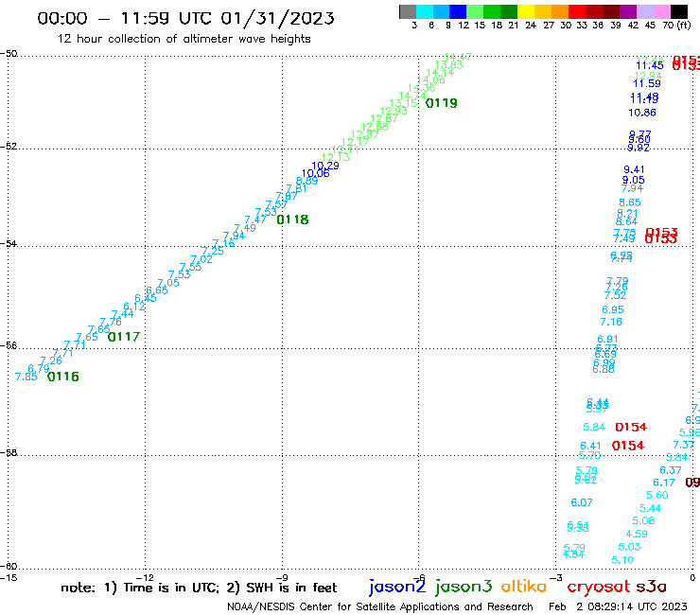Click the wave height value 7.85

point(26,377)
